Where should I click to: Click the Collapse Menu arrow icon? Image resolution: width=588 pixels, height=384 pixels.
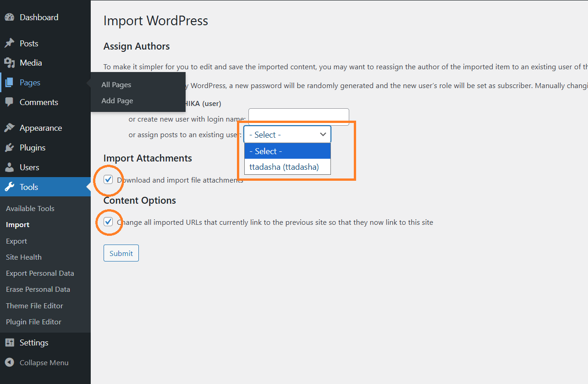(x=10, y=362)
